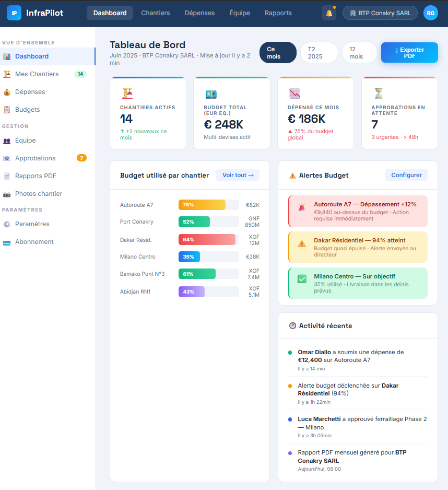The image size is (448, 490).
Task: Click the green checkmark on Milano Centro alert
Action: (302, 279)
